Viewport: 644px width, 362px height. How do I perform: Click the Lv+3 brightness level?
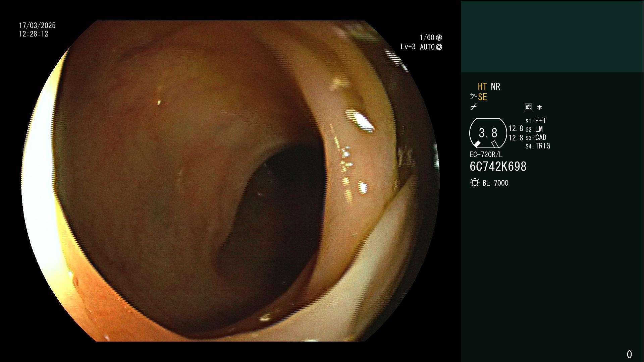coord(408,47)
